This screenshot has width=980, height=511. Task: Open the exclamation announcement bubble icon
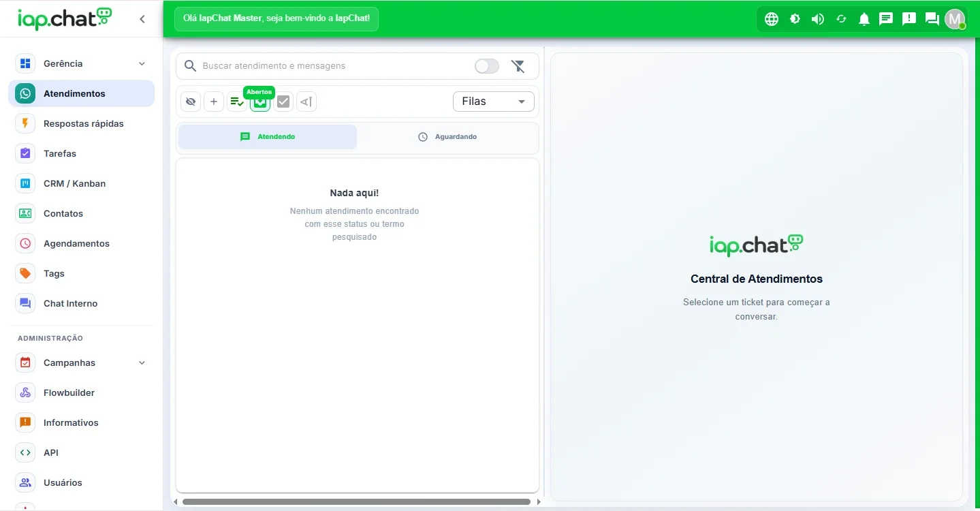(909, 19)
